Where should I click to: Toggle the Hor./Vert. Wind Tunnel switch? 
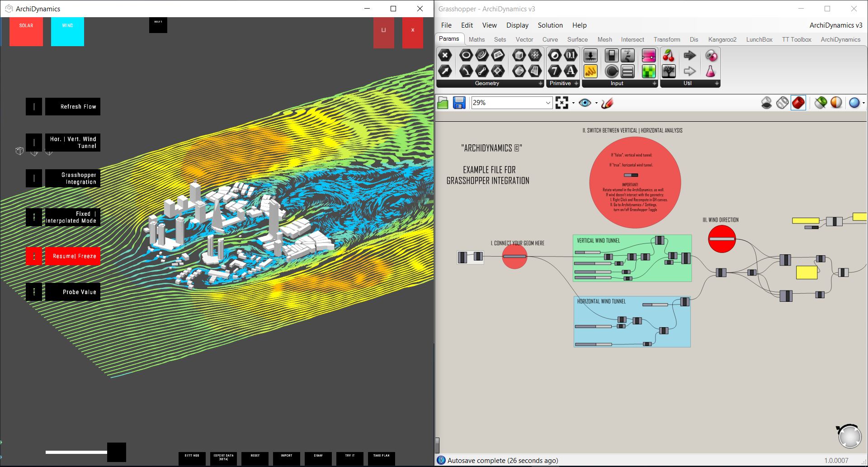tap(34, 143)
